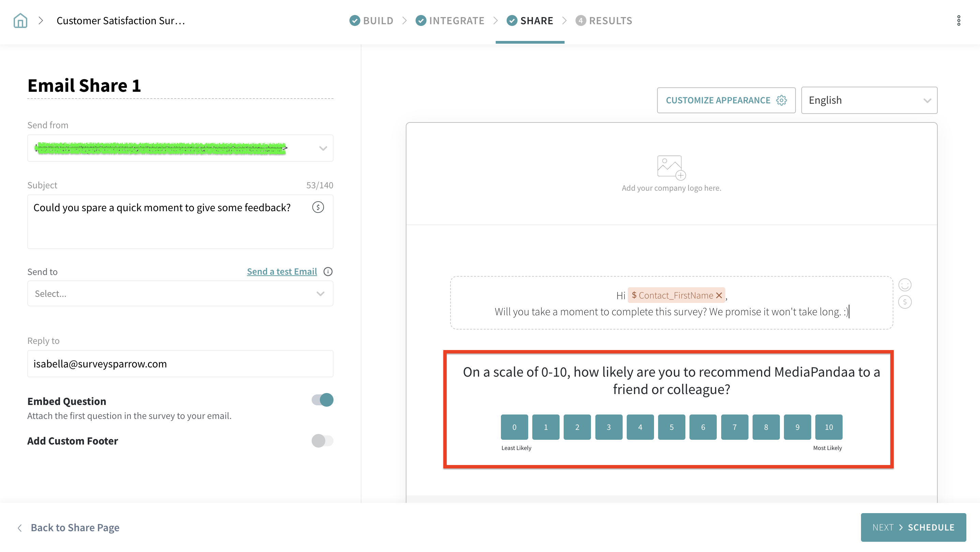Click the Reply to email input field
980x552 pixels.
point(180,364)
